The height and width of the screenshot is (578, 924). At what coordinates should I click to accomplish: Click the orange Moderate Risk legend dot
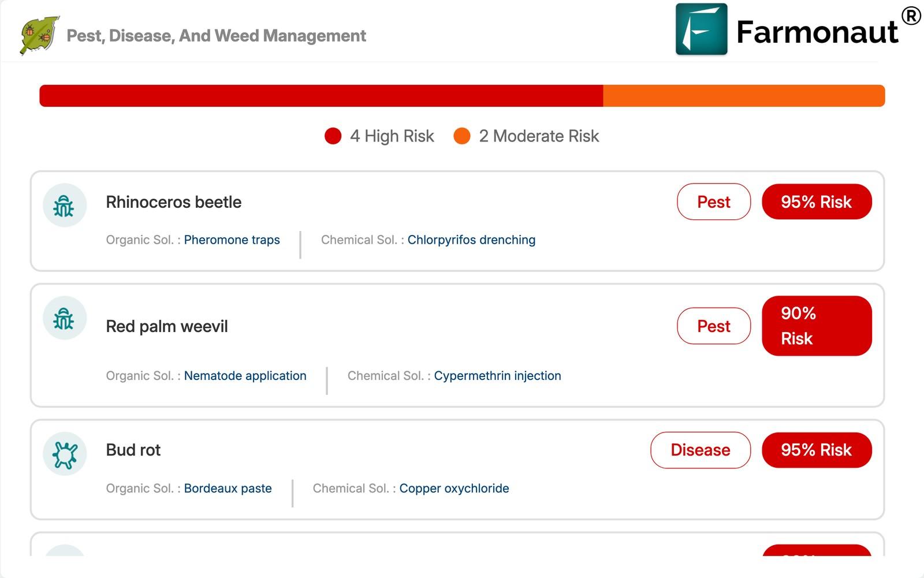pyautogui.click(x=462, y=136)
